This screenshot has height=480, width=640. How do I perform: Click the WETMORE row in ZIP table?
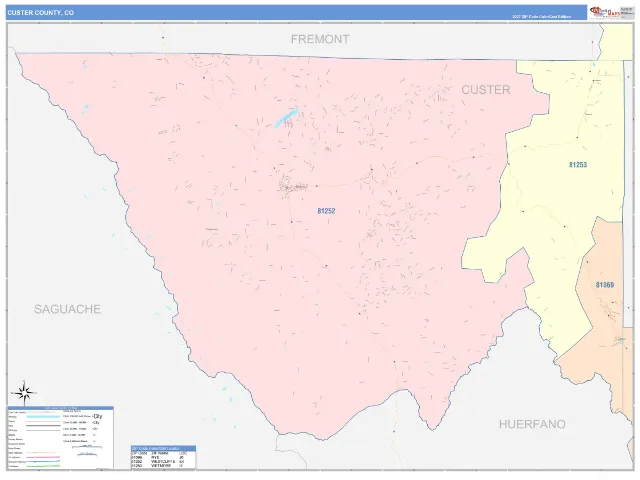tap(163, 466)
